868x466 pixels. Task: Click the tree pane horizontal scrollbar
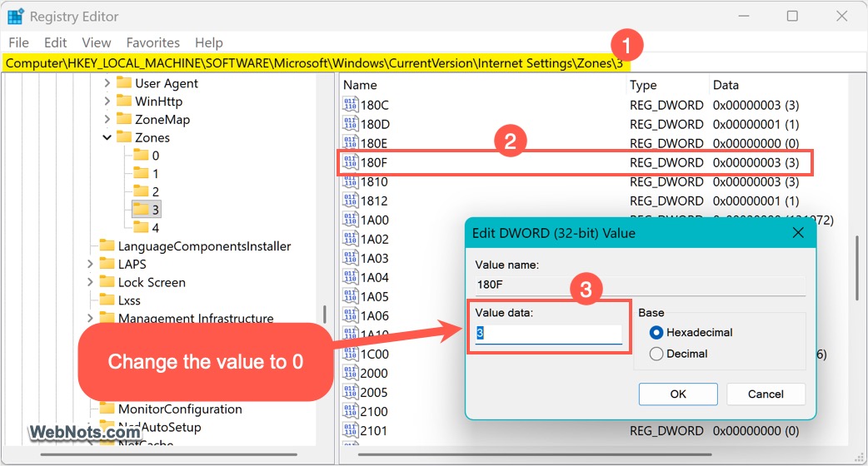pos(169,454)
